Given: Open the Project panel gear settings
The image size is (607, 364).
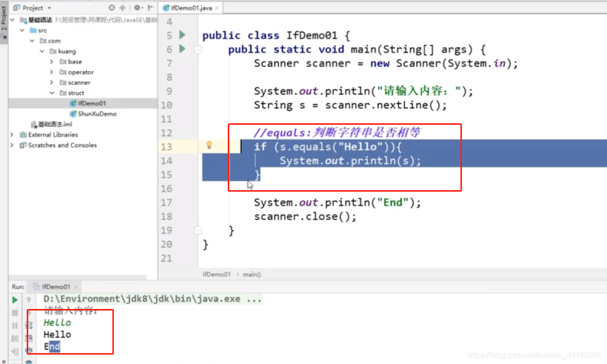Looking at the screenshot, I should (x=138, y=8).
